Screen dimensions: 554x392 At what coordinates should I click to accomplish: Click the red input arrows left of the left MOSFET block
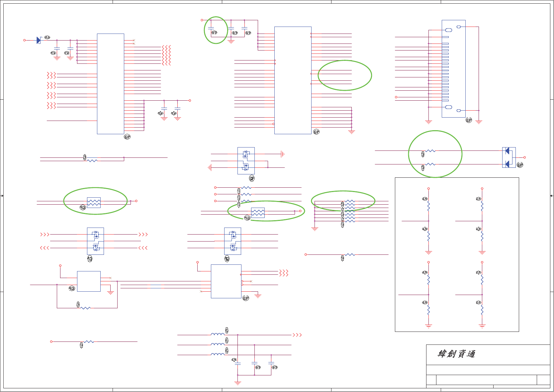pos(45,235)
